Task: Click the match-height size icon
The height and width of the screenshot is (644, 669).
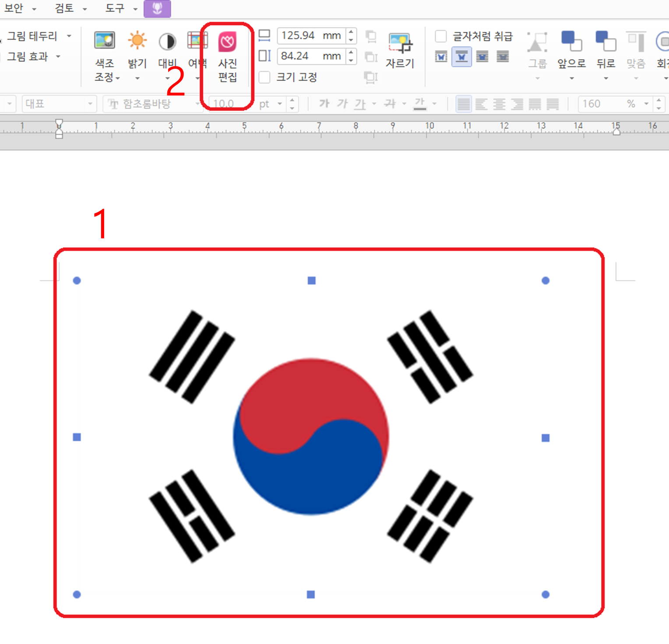Action: pos(371,57)
